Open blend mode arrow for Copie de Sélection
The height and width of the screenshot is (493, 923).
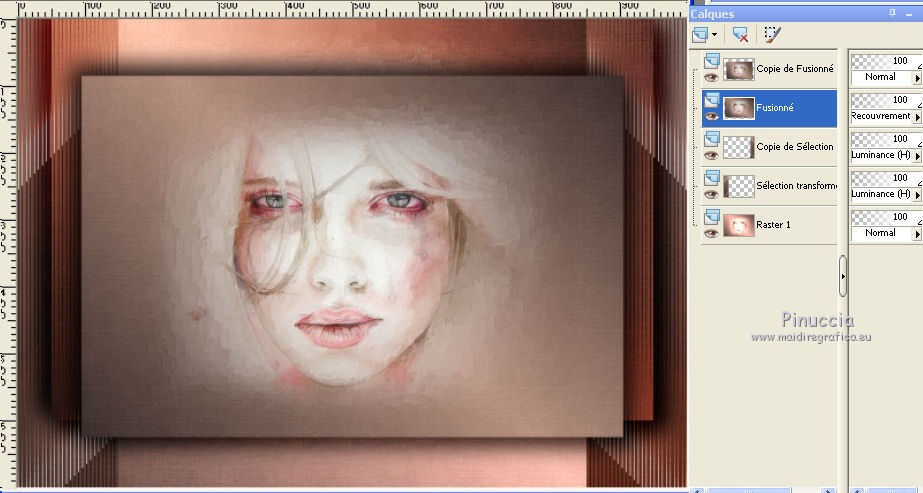(917, 156)
